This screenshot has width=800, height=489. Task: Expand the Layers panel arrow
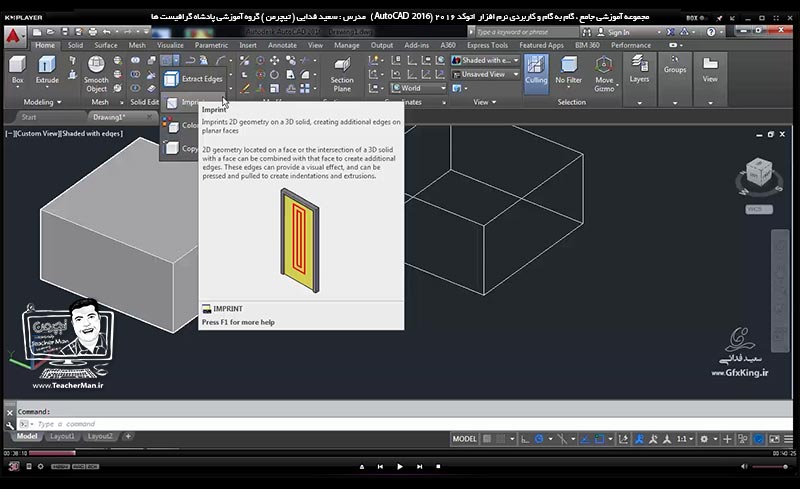pos(639,103)
